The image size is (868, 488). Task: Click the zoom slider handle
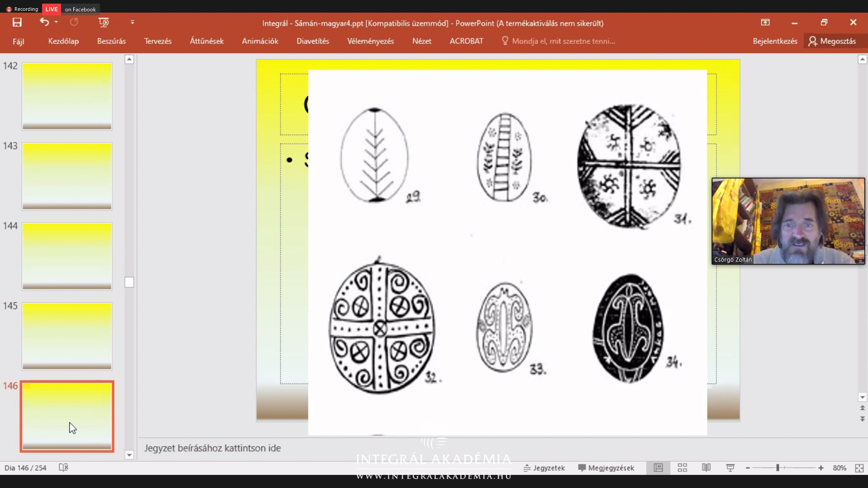[778, 468]
